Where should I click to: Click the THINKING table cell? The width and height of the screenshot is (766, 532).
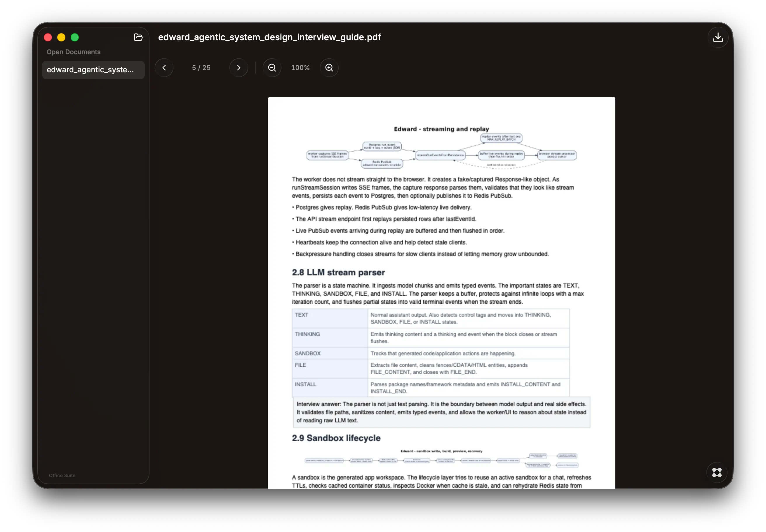pyautogui.click(x=330, y=338)
